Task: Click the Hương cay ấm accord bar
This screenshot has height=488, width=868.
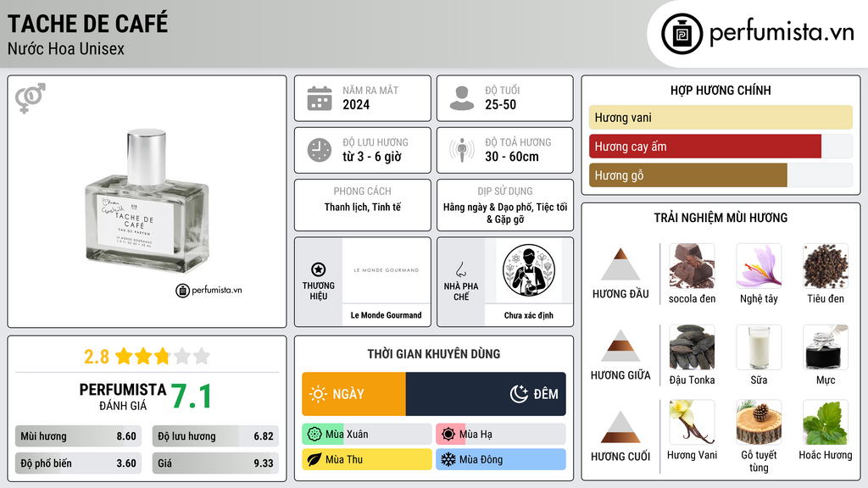Action: [721, 147]
